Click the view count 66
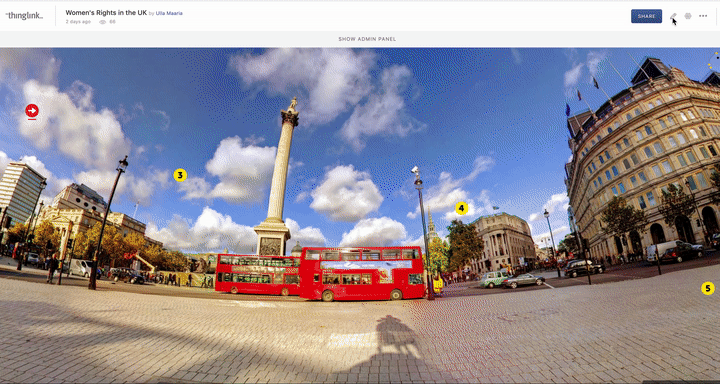 pyautogui.click(x=112, y=22)
